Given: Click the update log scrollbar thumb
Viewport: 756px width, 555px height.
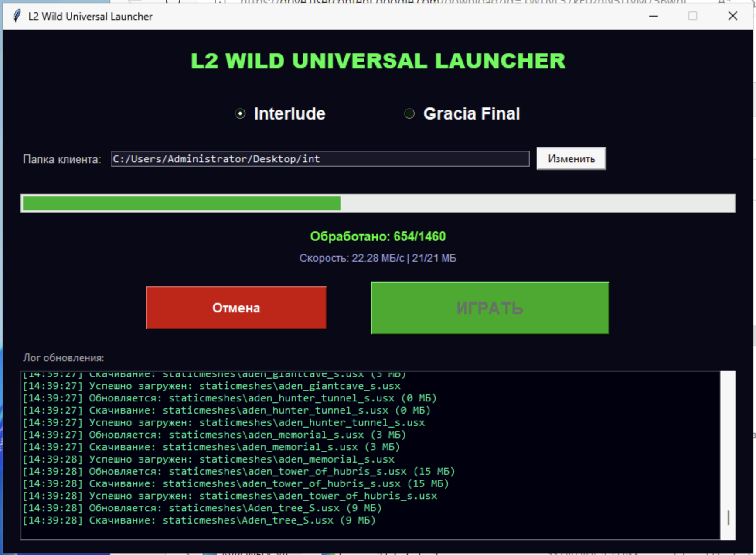Looking at the screenshot, I should (x=728, y=518).
